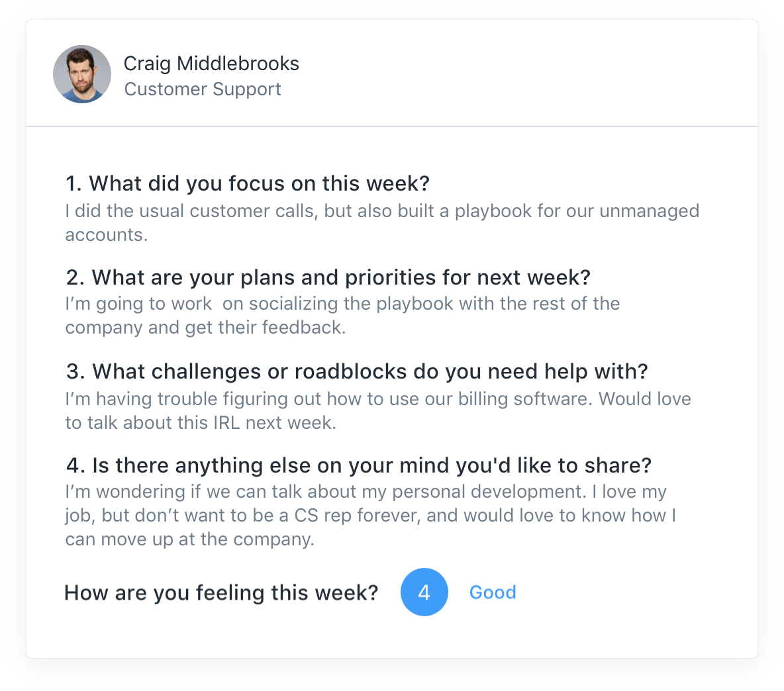The height and width of the screenshot is (691, 784).
Task: Click 'company and get their feedback' line
Action: [x=205, y=328]
